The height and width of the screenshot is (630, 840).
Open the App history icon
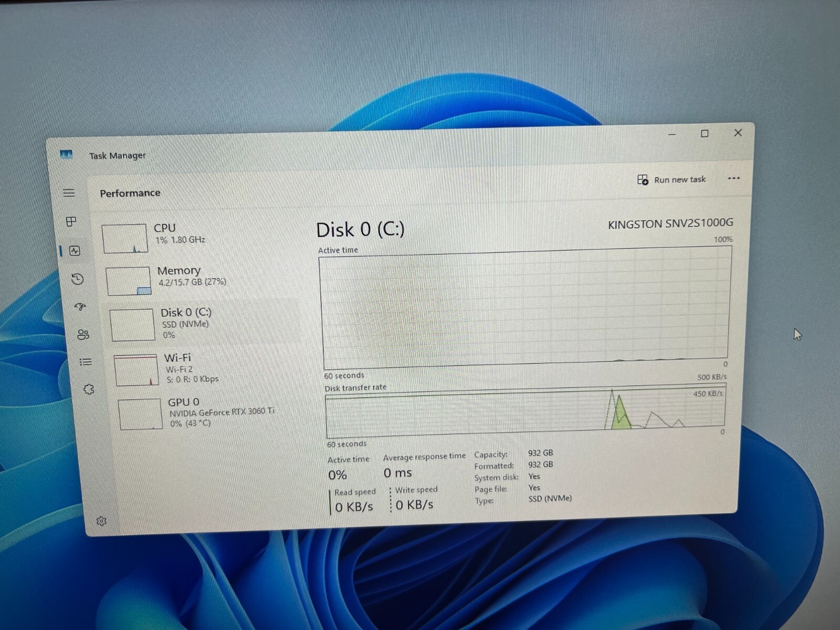(x=78, y=279)
